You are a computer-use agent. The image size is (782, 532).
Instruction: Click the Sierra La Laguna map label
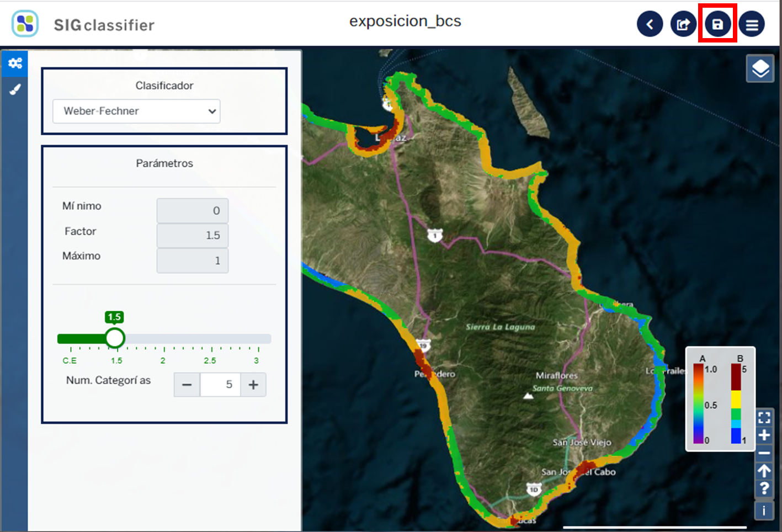pos(501,327)
